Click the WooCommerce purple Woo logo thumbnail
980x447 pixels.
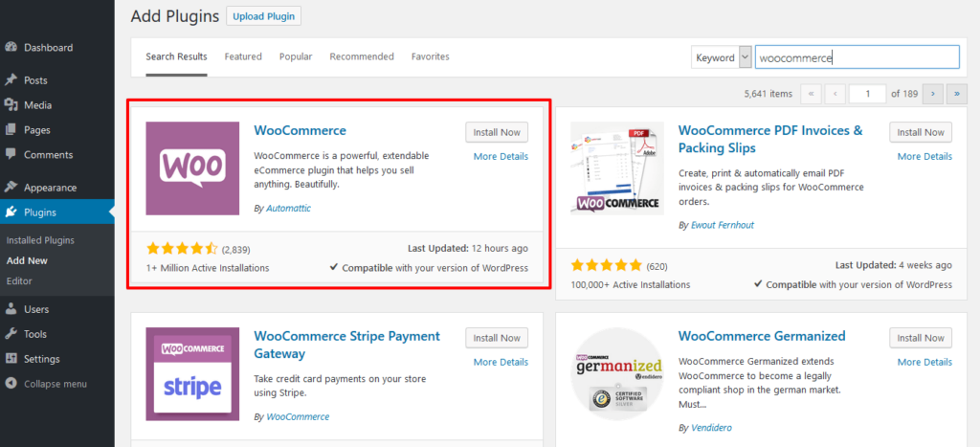click(192, 168)
